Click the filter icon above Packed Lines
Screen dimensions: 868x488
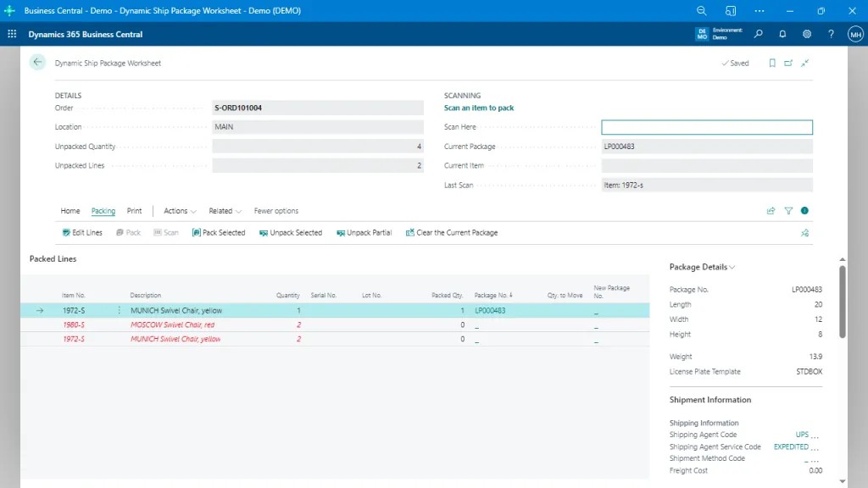tap(787, 210)
